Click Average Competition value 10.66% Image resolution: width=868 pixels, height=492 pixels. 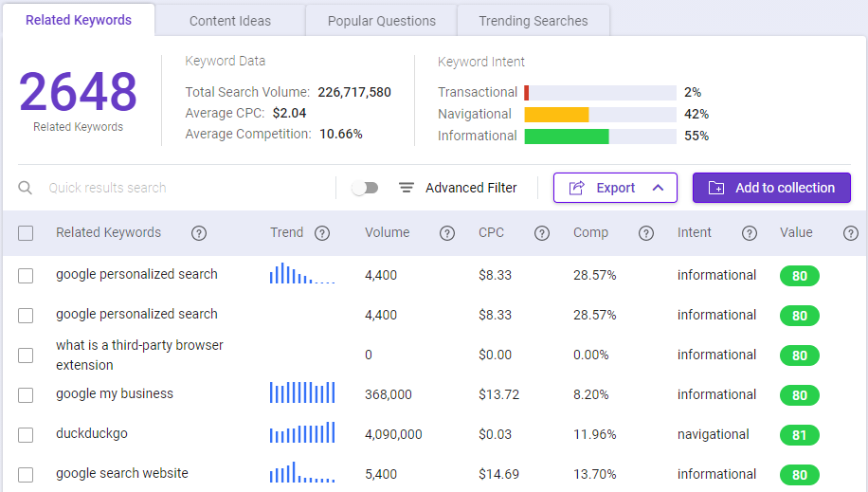coord(341,134)
